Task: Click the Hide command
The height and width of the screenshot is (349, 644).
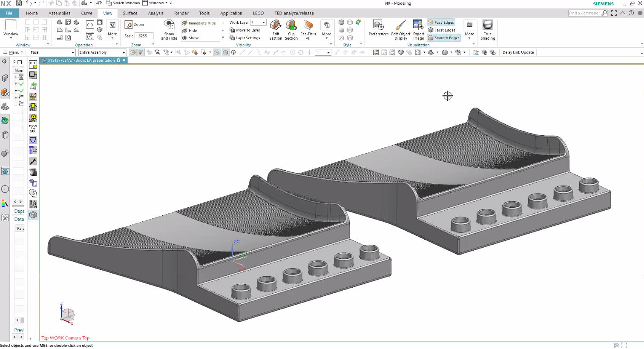Action: coord(190,31)
